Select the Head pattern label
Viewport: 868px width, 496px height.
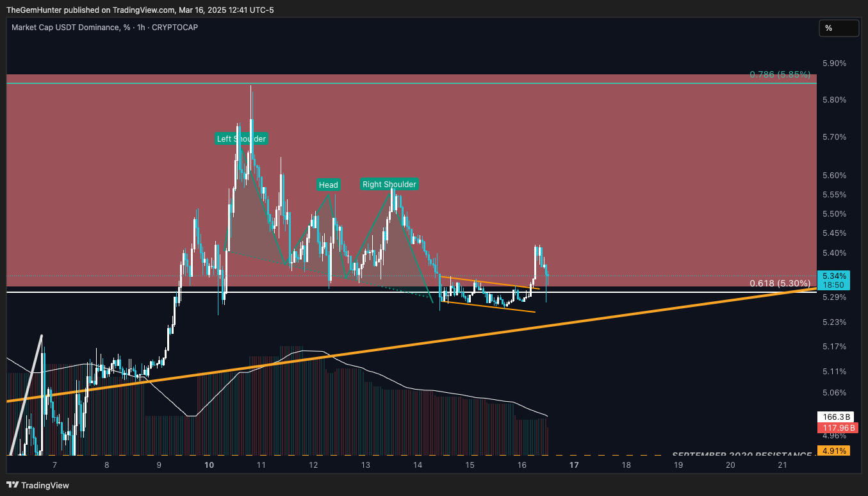(329, 185)
